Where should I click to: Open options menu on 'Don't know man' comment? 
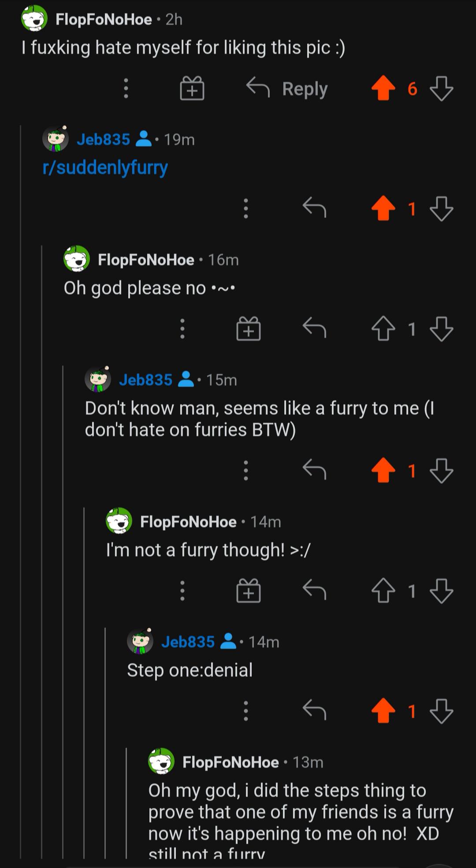tap(246, 470)
